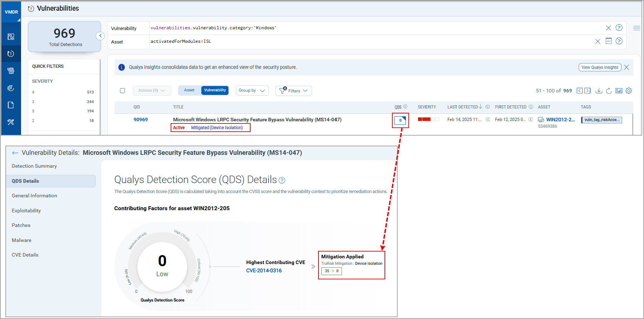The width and height of the screenshot is (644, 319).
Task: Click the Active status label
Action: coord(179,128)
